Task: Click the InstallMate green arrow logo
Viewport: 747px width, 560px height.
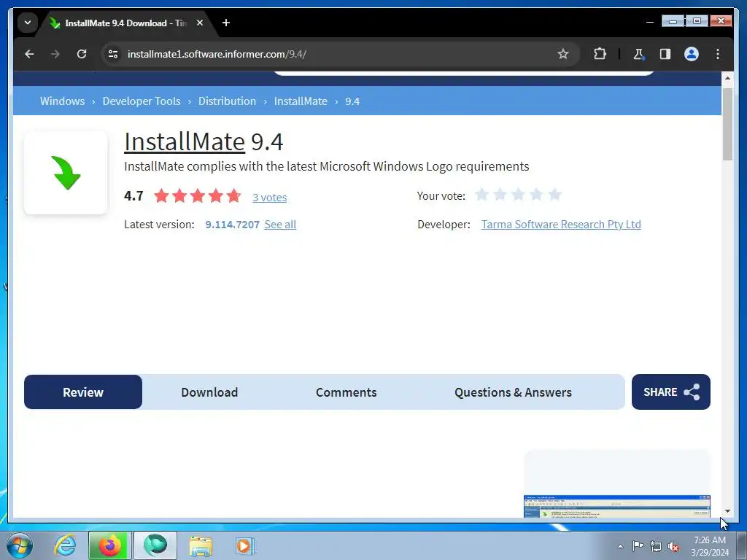Action: coord(66,172)
